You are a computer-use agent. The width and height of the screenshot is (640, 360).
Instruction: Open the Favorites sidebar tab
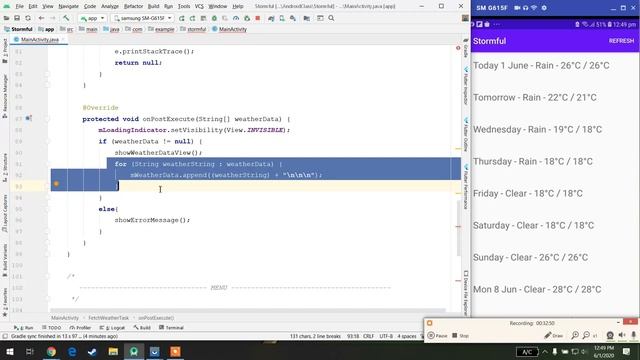click(4, 302)
